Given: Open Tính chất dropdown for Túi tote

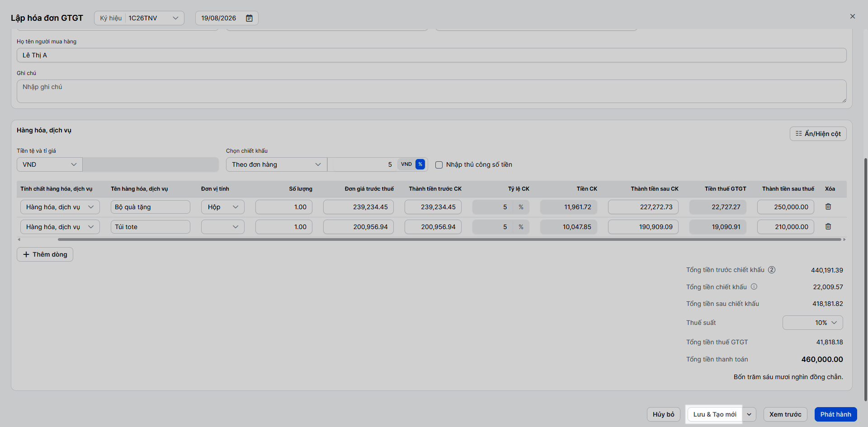Looking at the screenshot, I should pos(60,227).
